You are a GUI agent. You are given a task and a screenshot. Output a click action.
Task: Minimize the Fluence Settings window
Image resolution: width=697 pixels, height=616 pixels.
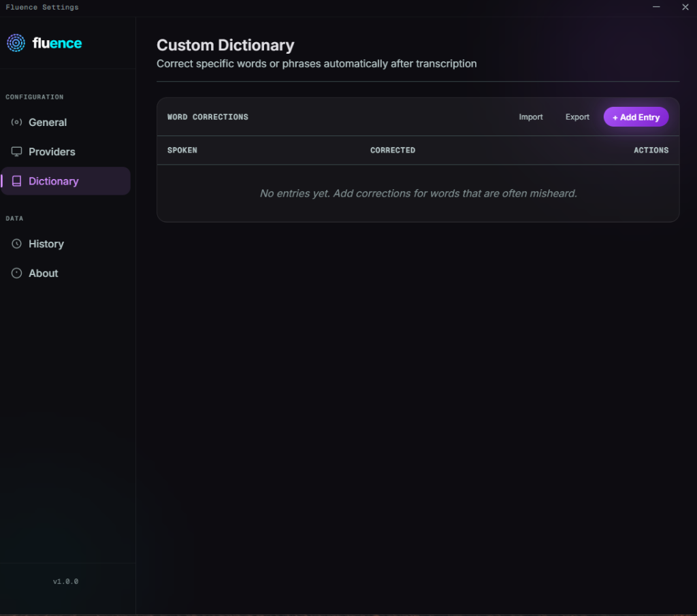656,7
